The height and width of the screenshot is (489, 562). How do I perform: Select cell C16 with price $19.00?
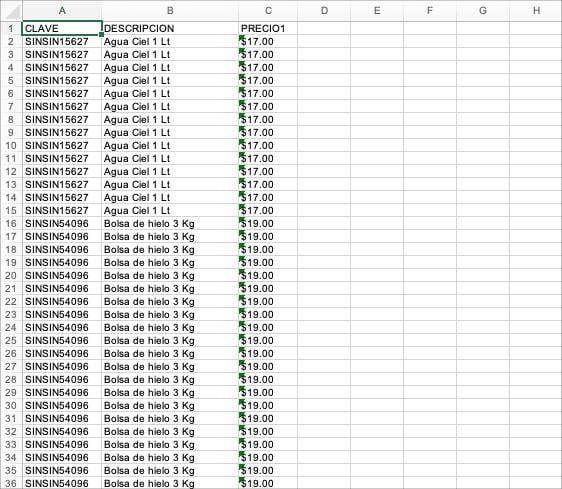click(268, 223)
